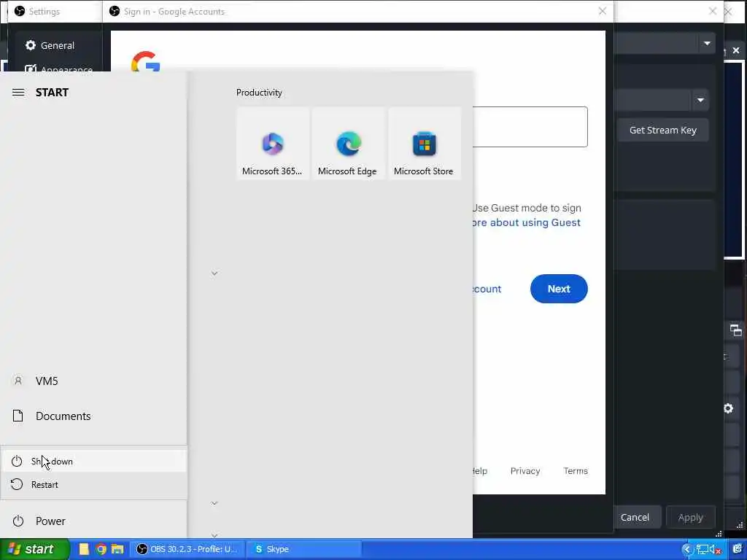Click the gear icon in OBS main window
Screen dimensions: 747x560
(729, 408)
